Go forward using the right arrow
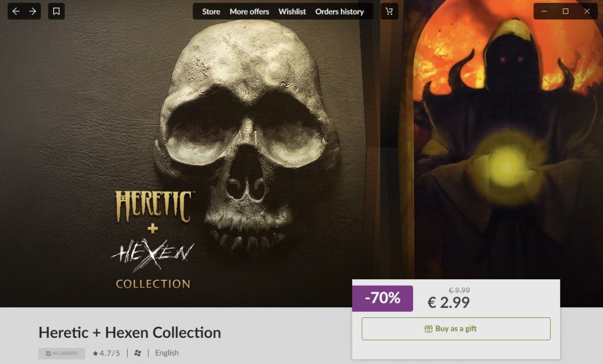The image size is (603, 364). (x=33, y=11)
